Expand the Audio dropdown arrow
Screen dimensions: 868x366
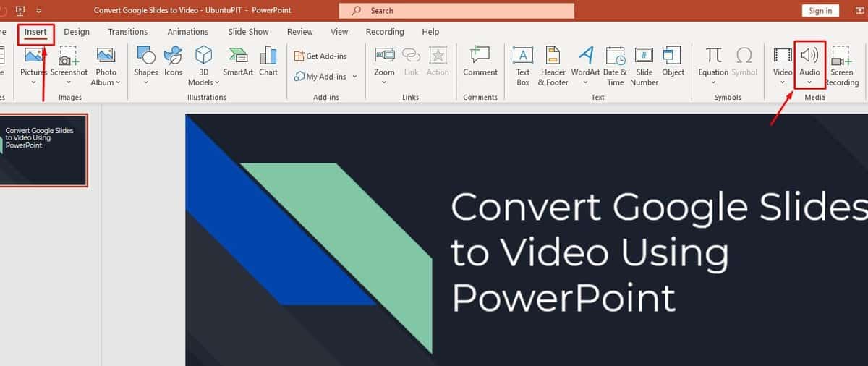[x=809, y=82]
